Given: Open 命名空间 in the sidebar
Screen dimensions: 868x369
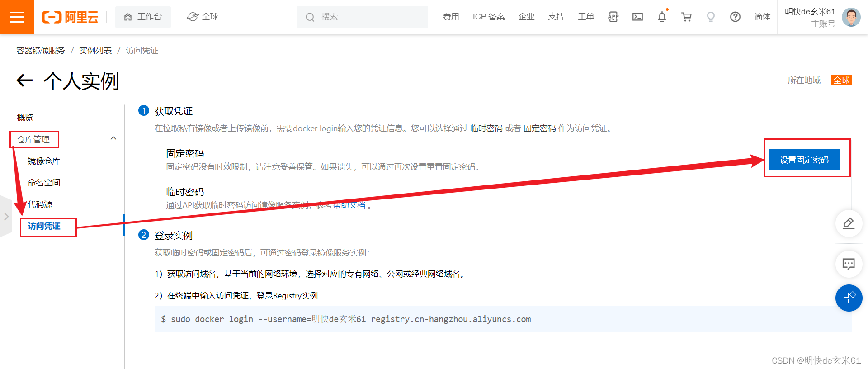Looking at the screenshot, I should point(44,183).
